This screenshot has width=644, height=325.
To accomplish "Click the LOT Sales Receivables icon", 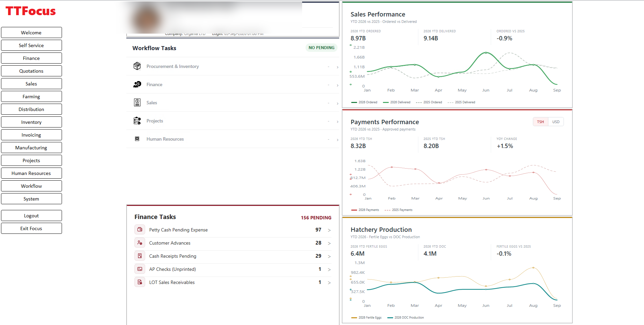I will coord(140,282).
